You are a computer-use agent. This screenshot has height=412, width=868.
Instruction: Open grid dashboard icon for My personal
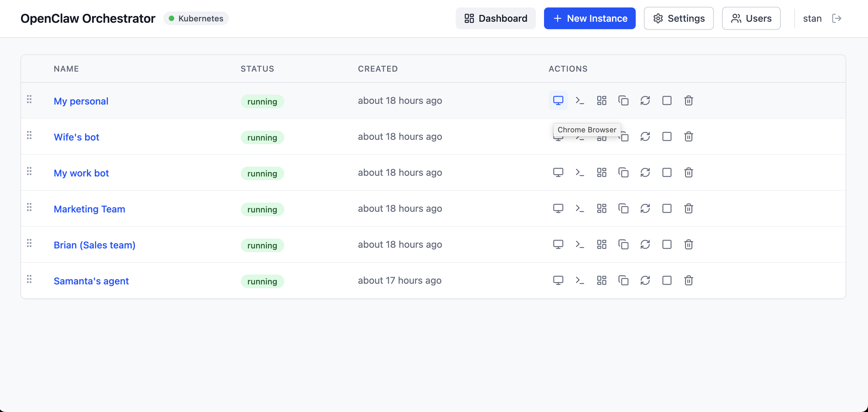click(601, 100)
